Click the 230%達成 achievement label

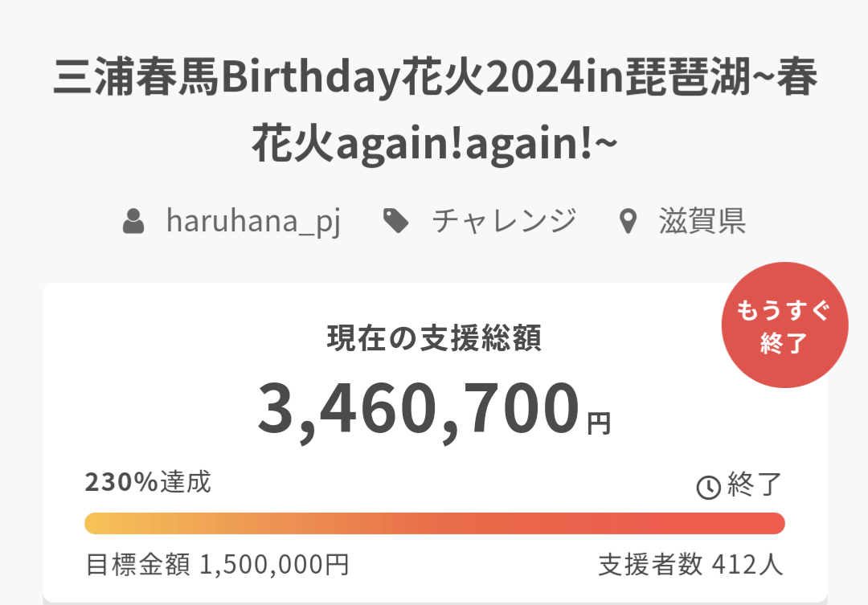tap(148, 482)
